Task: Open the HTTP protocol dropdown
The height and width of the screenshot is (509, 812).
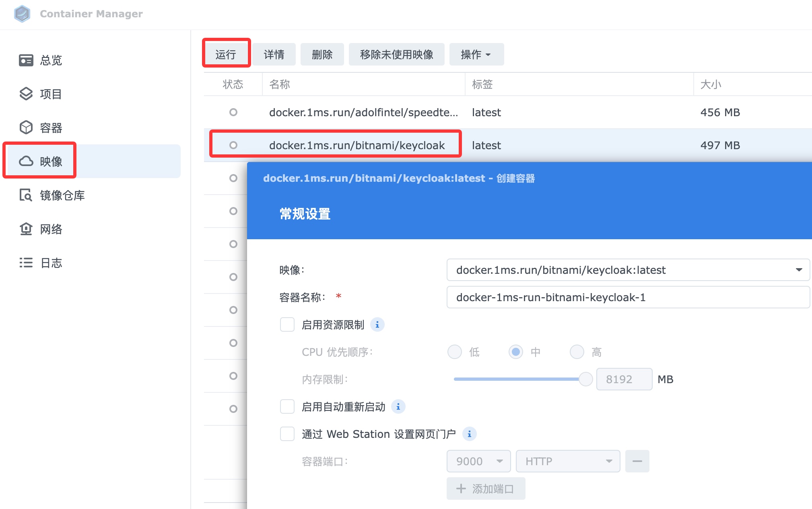Action: click(568, 461)
